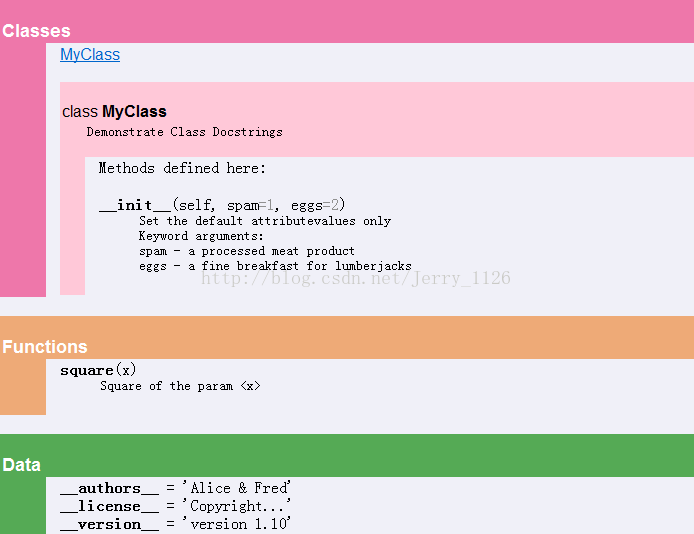Image resolution: width=694 pixels, height=534 pixels.
Task: Click "spam - a processed meat product" line
Action: [247, 251]
